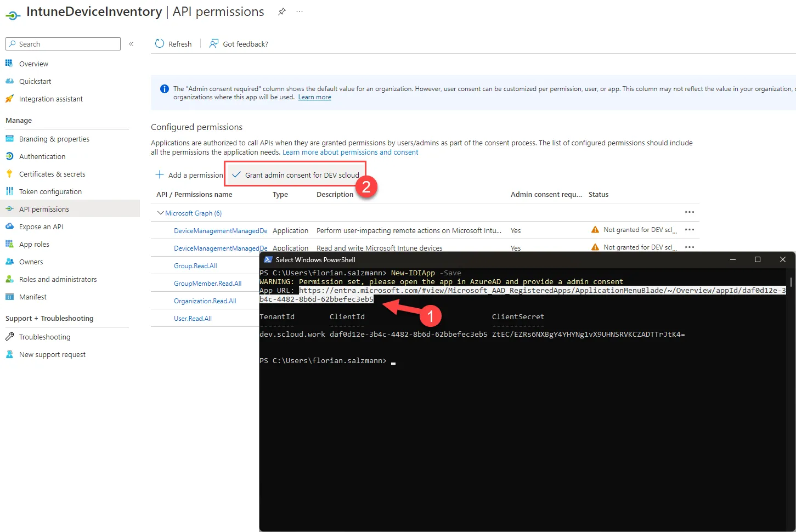Click the Expose an API cloud icon
This screenshot has height=532, width=796.
coord(9,227)
